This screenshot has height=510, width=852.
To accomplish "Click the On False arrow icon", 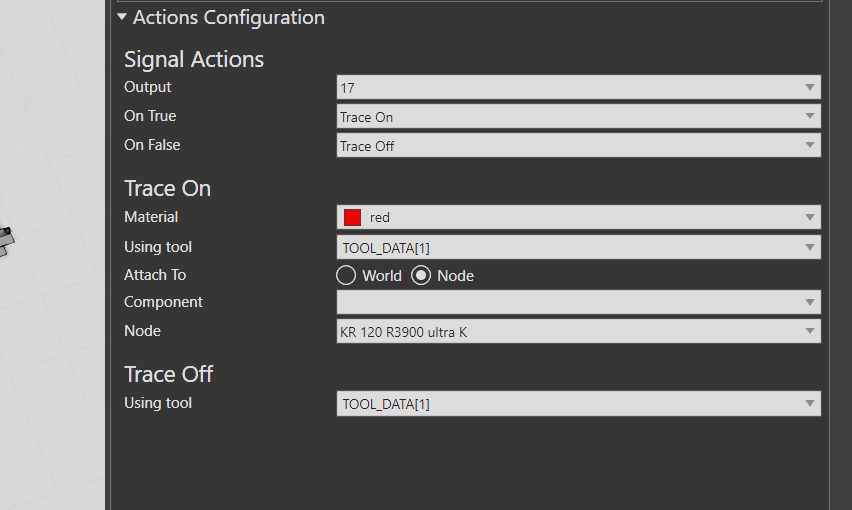I will (x=810, y=146).
